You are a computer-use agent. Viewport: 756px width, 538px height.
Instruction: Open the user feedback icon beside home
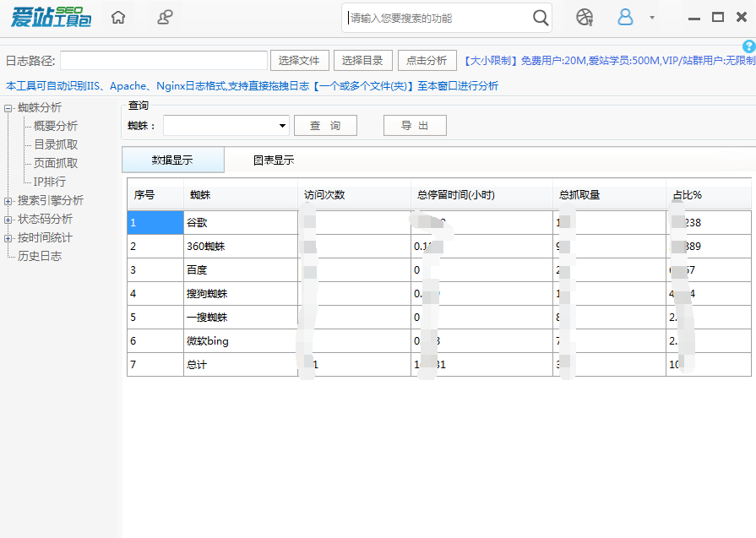[165, 18]
